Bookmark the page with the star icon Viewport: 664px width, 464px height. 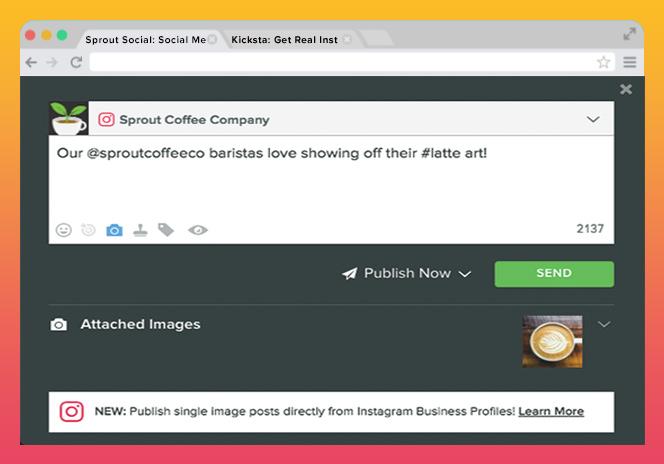(603, 62)
